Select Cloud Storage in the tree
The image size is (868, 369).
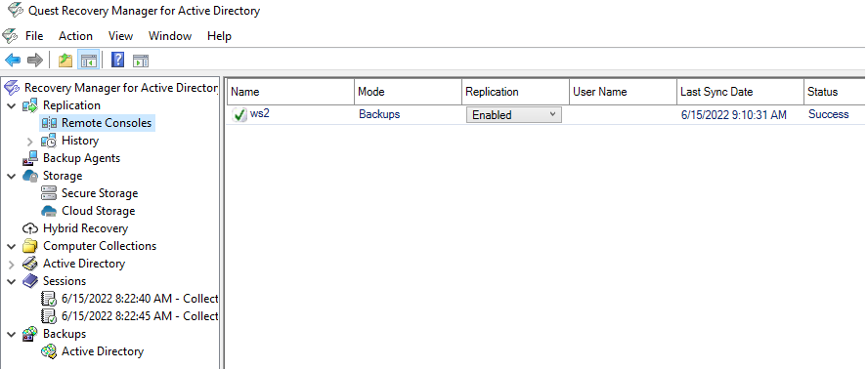pyautogui.click(x=98, y=211)
